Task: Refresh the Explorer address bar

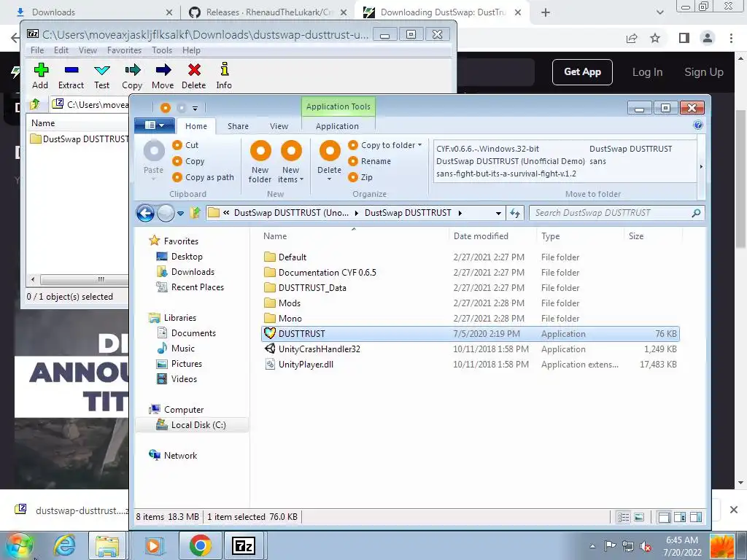Action: tap(515, 213)
